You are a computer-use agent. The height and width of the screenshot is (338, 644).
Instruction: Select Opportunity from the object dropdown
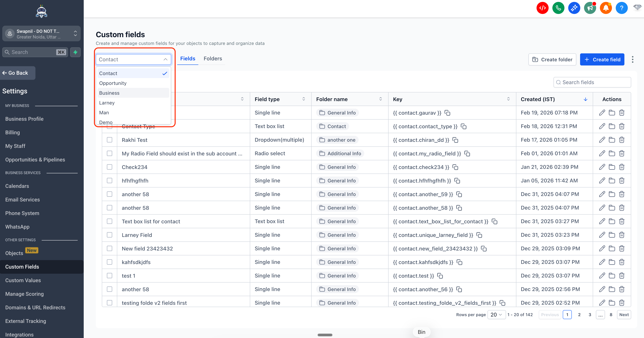113,83
